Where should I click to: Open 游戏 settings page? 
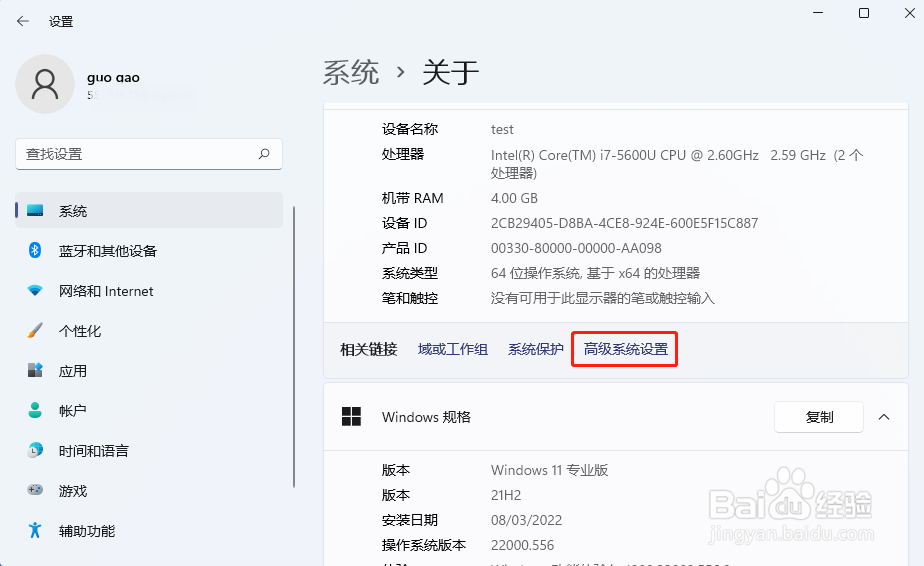point(149,491)
